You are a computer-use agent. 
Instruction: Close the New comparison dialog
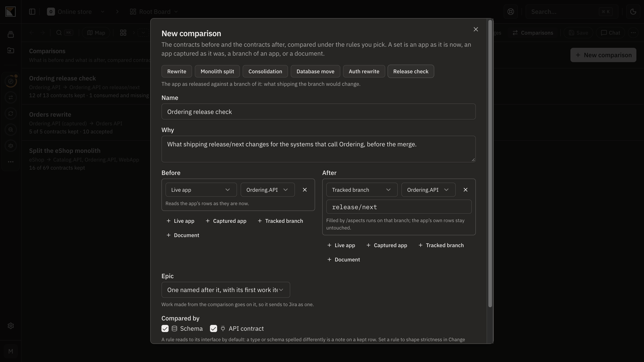(475, 29)
